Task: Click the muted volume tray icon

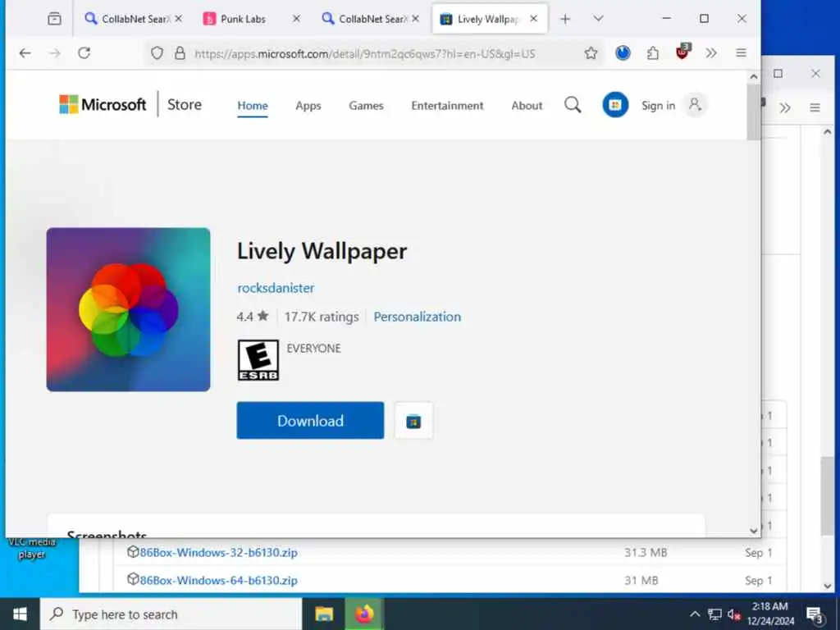Action: [734, 614]
